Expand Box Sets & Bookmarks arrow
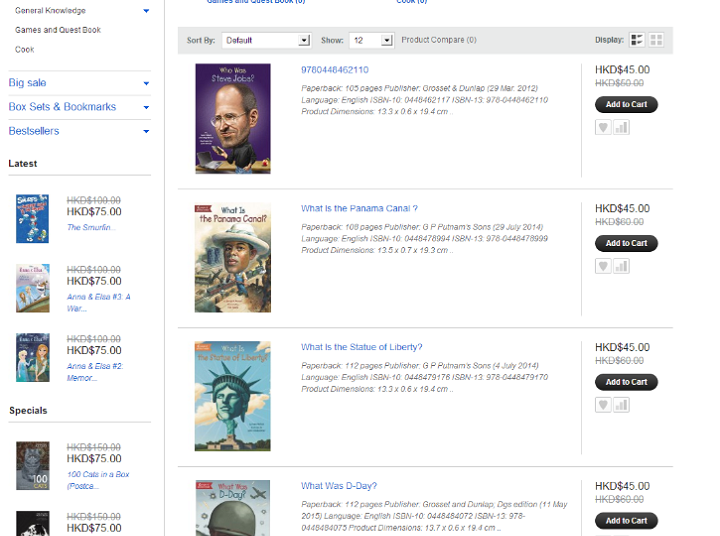 pyautogui.click(x=146, y=107)
